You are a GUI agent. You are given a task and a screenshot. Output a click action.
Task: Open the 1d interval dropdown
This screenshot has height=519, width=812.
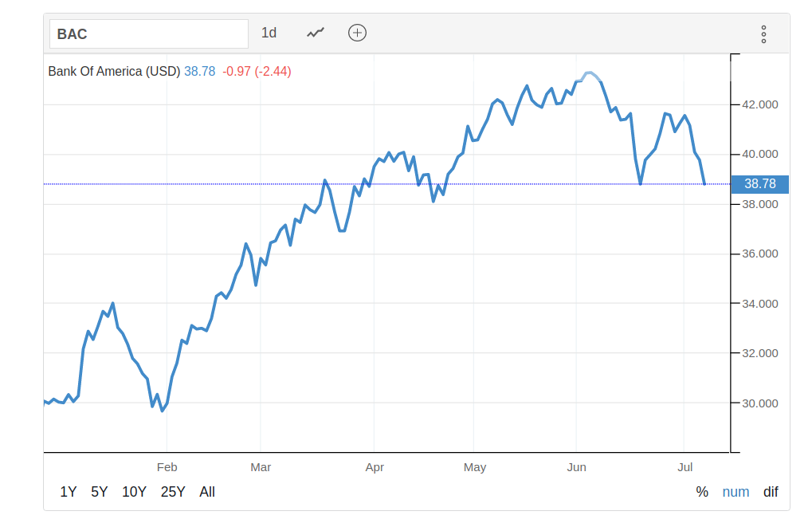click(269, 33)
